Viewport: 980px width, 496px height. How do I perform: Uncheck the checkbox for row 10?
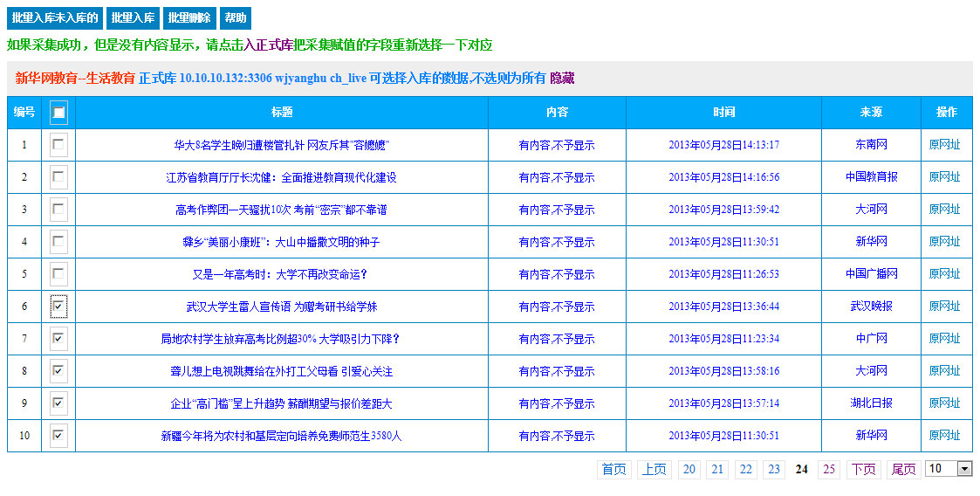pyautogui.click(x=58, y=435)
